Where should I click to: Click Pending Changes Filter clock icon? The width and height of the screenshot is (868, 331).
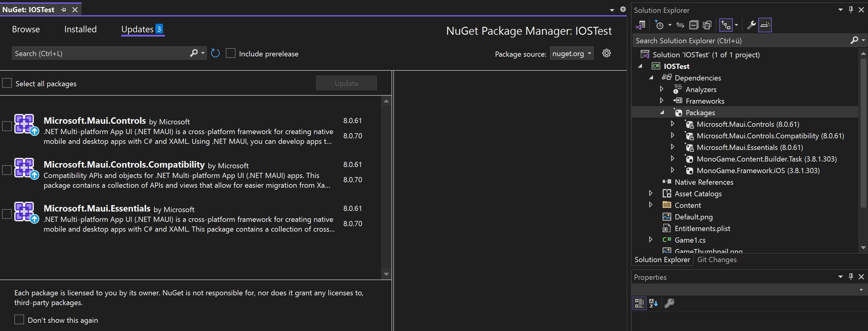pos(659,25)
